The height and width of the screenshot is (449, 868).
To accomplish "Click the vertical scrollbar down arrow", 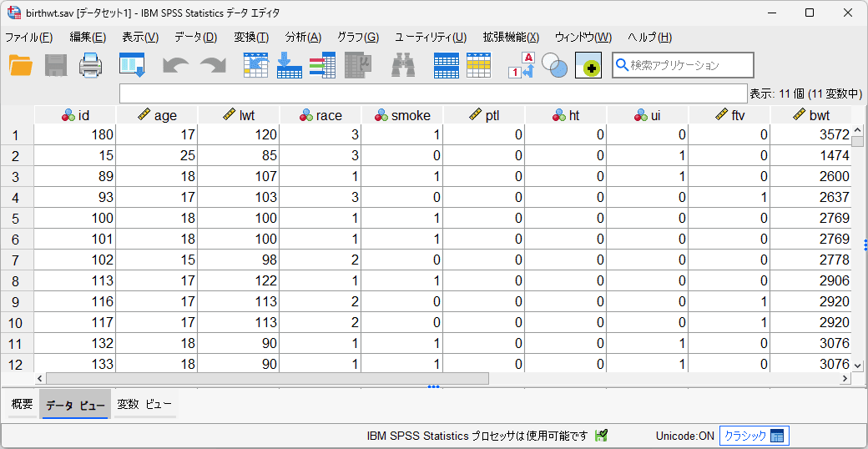I will click(857, 366).
